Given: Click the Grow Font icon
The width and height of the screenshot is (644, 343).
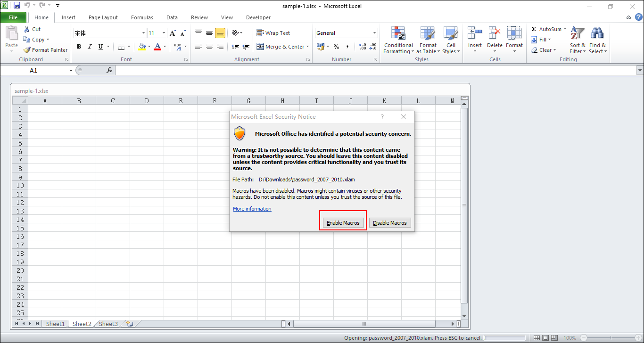Looking at the screenshot, I should tap(173, 33).
